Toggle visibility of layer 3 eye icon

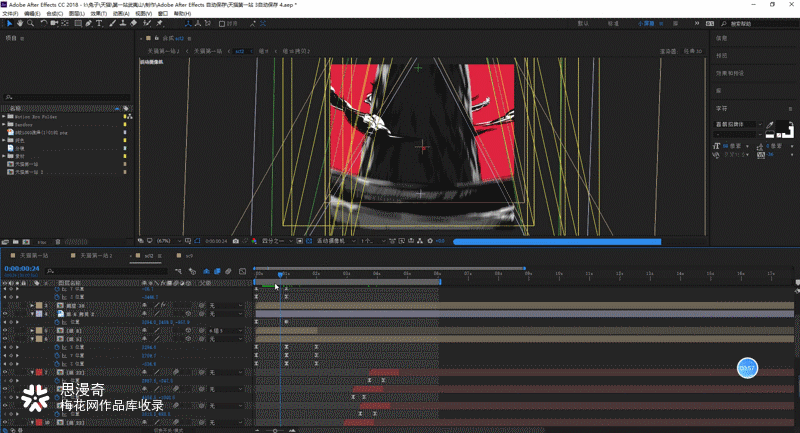point(5,305)
